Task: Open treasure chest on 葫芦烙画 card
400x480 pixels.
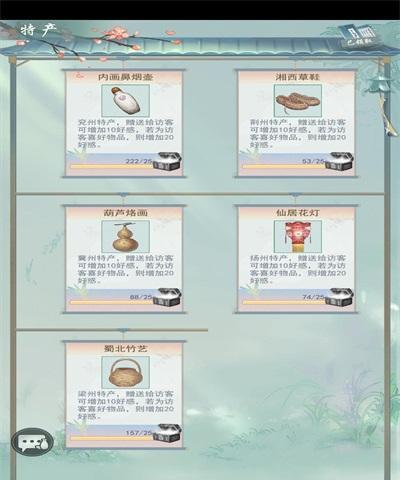Action: click(167, 297)
